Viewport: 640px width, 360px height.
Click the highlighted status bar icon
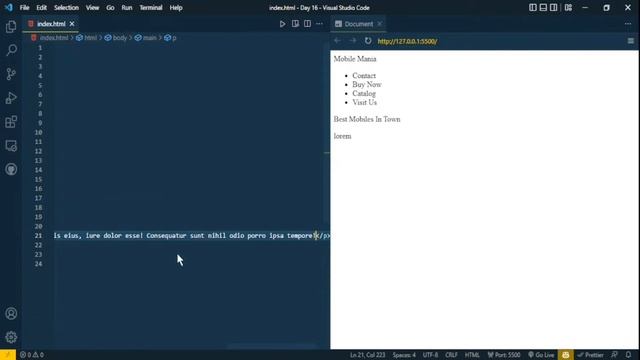point(565,355)
